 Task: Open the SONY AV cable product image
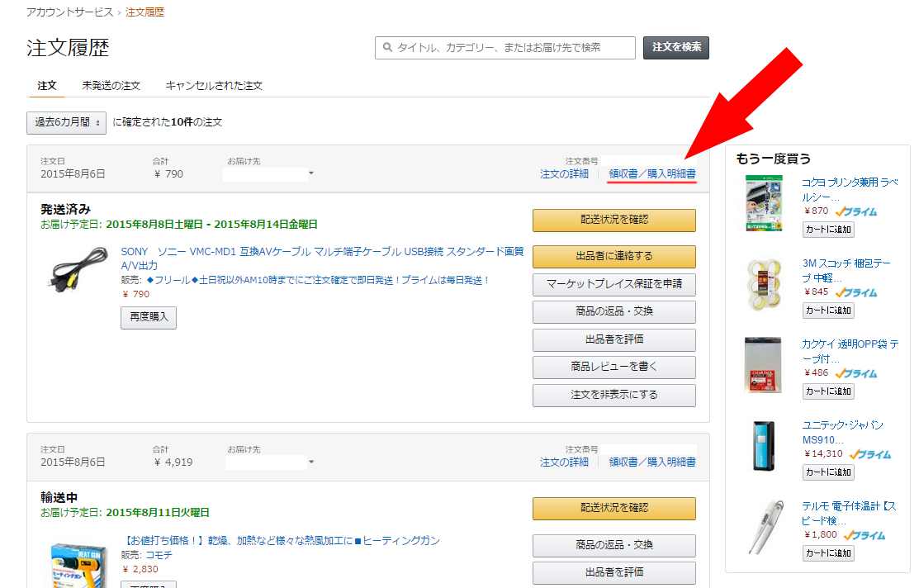(78, 270)
